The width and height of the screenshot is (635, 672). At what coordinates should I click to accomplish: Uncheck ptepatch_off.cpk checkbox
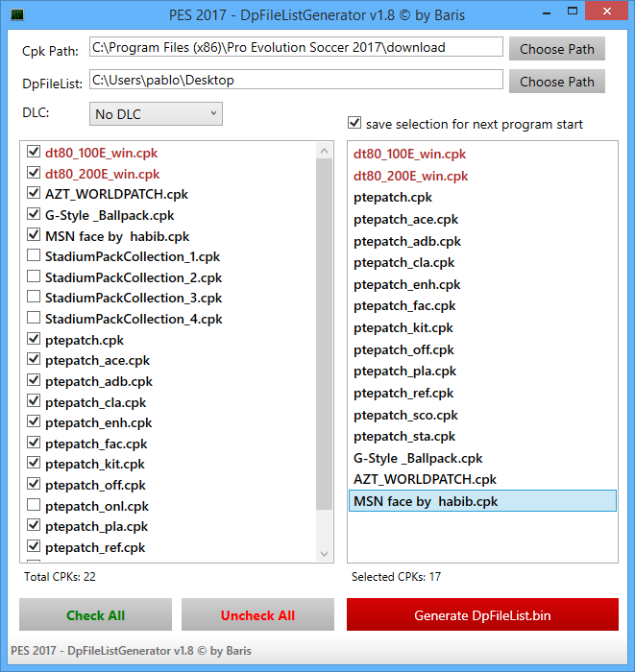tap(34, 484)
